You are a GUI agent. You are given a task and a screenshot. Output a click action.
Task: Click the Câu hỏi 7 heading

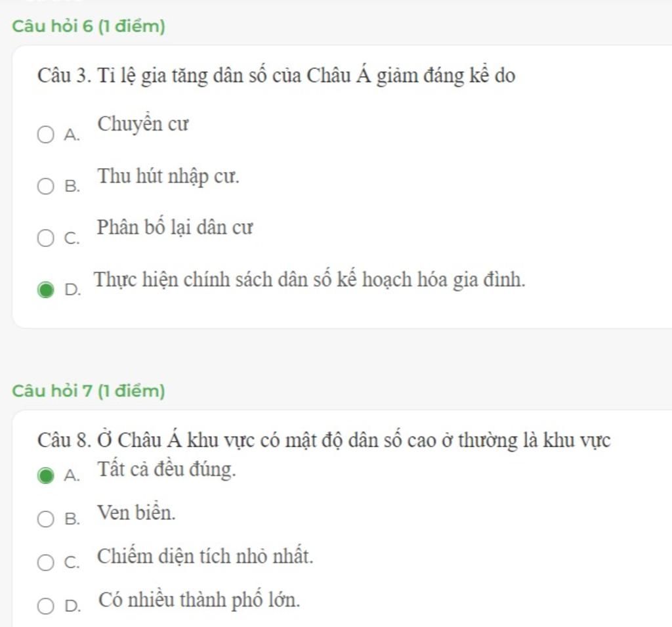89,391
